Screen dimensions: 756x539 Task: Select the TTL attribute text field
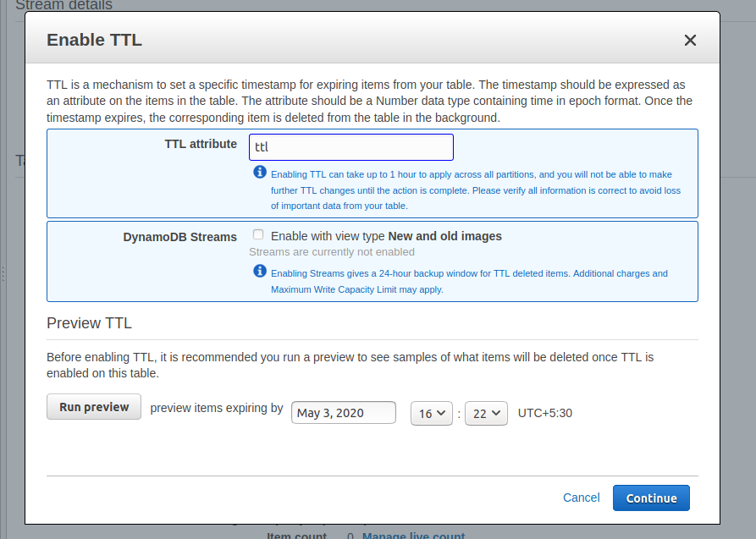(x=350, y=146)
